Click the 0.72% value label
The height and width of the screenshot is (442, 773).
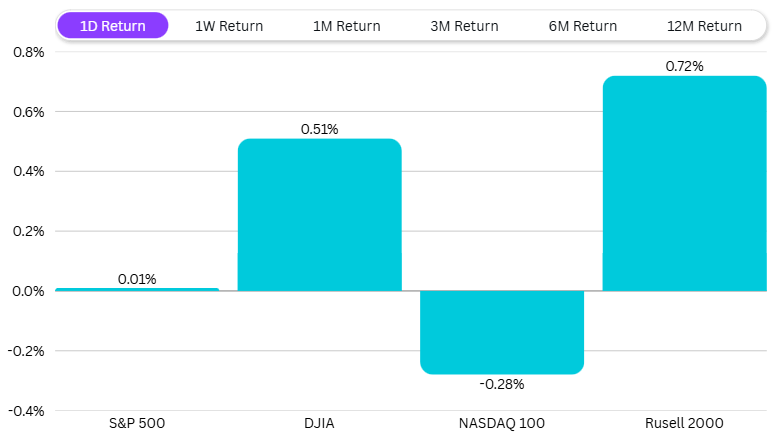684,66
